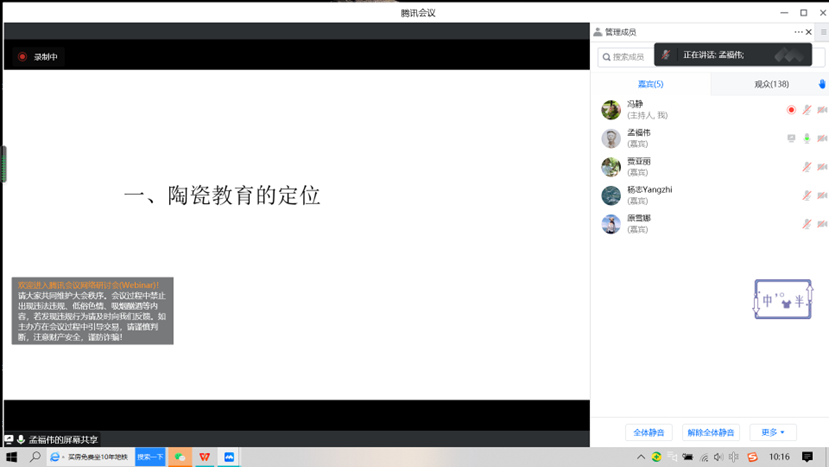Click the recording indicator next to 冯静
Viewport: 829px width, 467px height.
(791, 110)
